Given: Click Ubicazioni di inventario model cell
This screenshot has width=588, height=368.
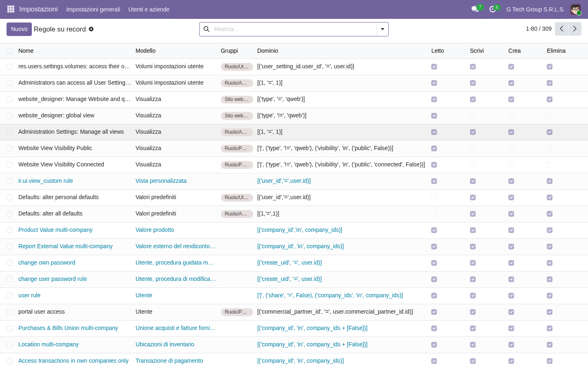Looking at the screenshot, I should point(165,344).
